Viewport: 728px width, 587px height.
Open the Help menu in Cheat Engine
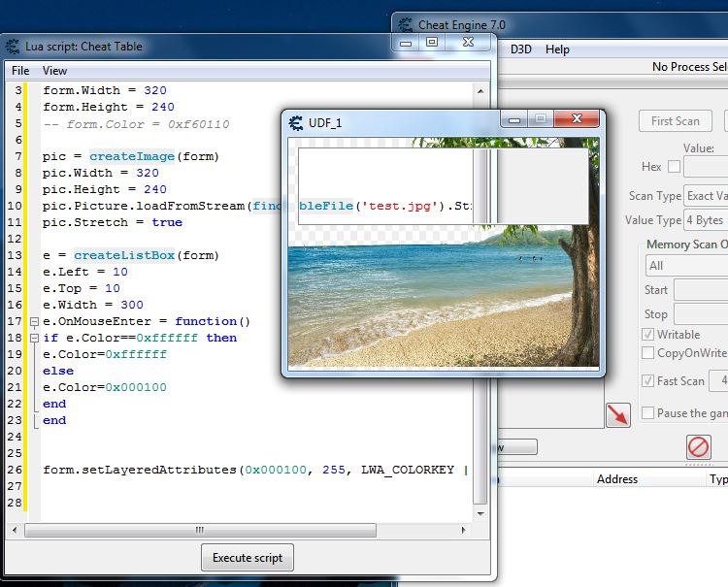[557, 49]
